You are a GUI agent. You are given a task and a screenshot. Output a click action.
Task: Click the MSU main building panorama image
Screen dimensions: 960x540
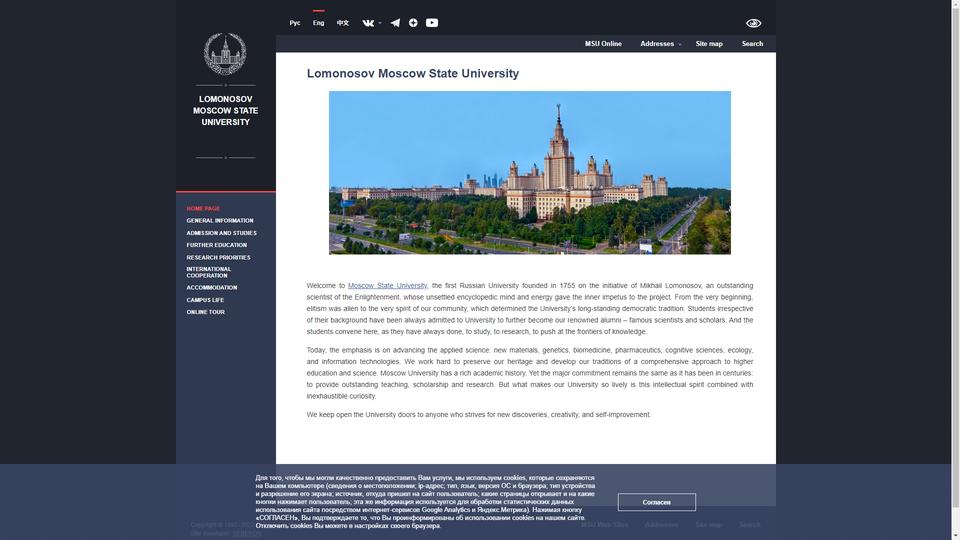(x=530, y=173)
